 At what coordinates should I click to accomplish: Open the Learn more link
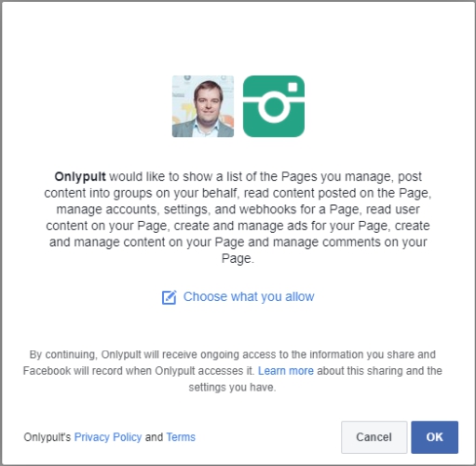[x=286, y=371]
